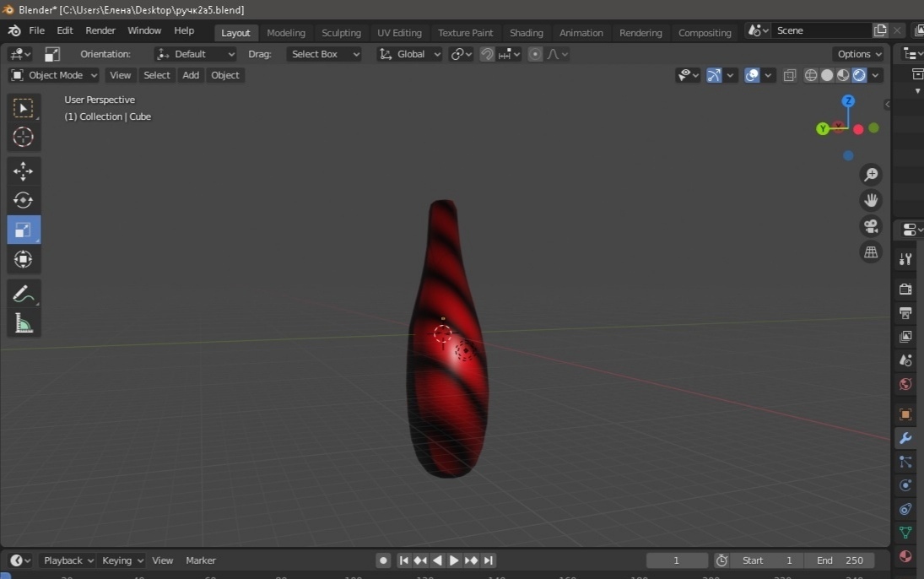924x579 pixels.
Task: Open the View Layer properties tab
Action: 905,336
